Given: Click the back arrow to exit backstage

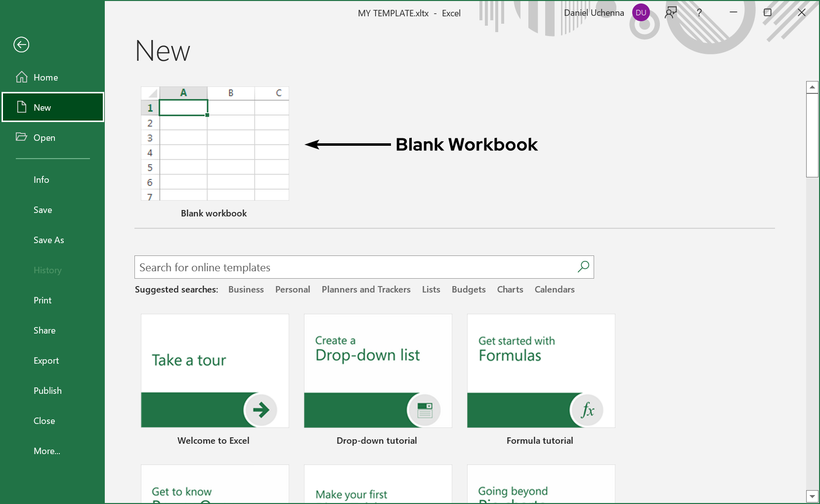Looking at the screenshot, I should 21,45.
